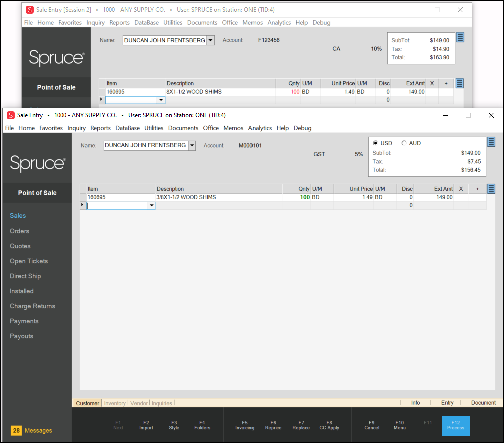Click 3/8X1-1/2 WOOD SHIMS description cell

218,197
